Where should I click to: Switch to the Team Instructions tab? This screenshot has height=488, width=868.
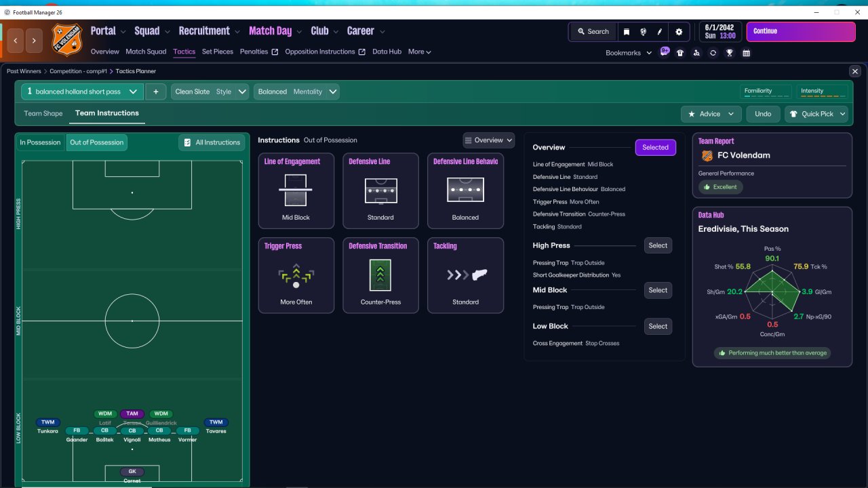tap(107, 113)
